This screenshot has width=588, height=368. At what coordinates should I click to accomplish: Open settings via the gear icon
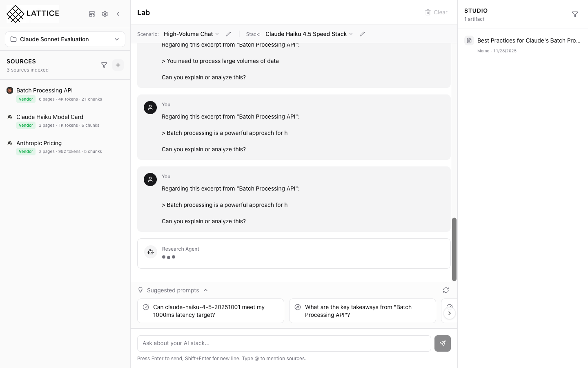pyautogui.click(x=105, y=14)
